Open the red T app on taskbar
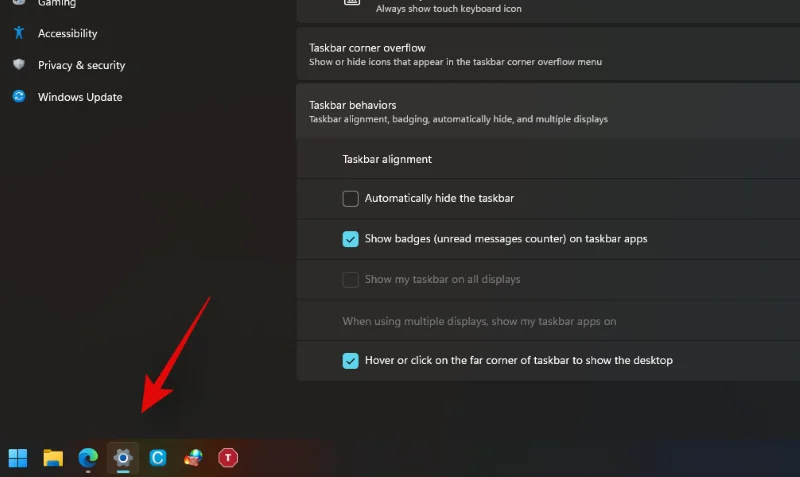 click(x=228, y=458)
